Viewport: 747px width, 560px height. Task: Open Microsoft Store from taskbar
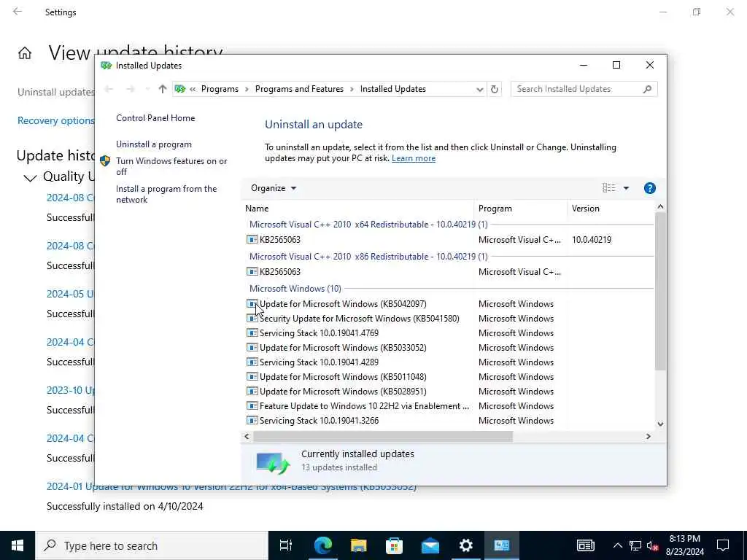394,545
